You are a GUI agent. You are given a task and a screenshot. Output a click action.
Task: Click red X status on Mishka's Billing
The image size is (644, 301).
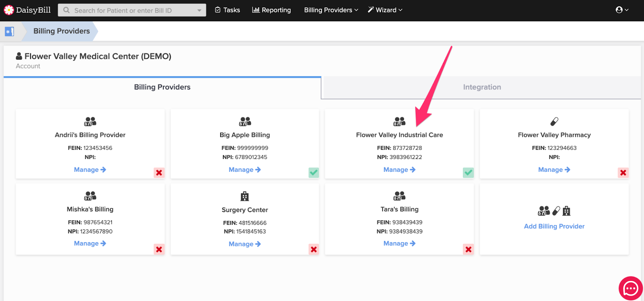159,249
